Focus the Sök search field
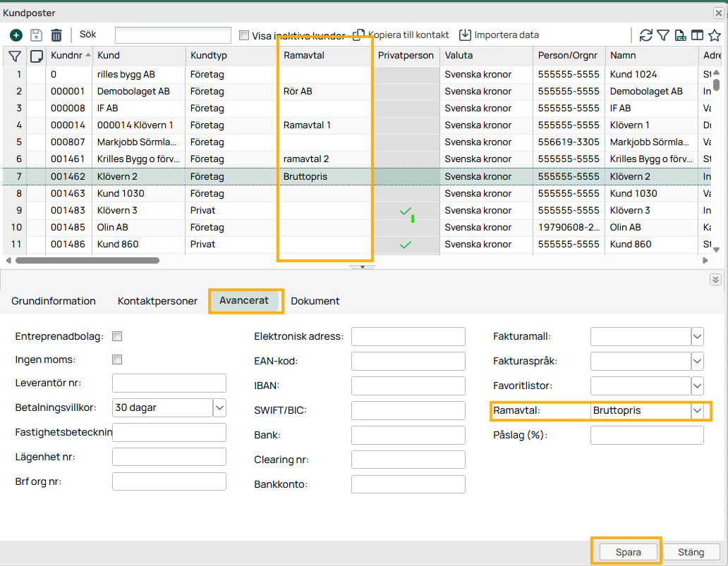 [x=173, y=35]
